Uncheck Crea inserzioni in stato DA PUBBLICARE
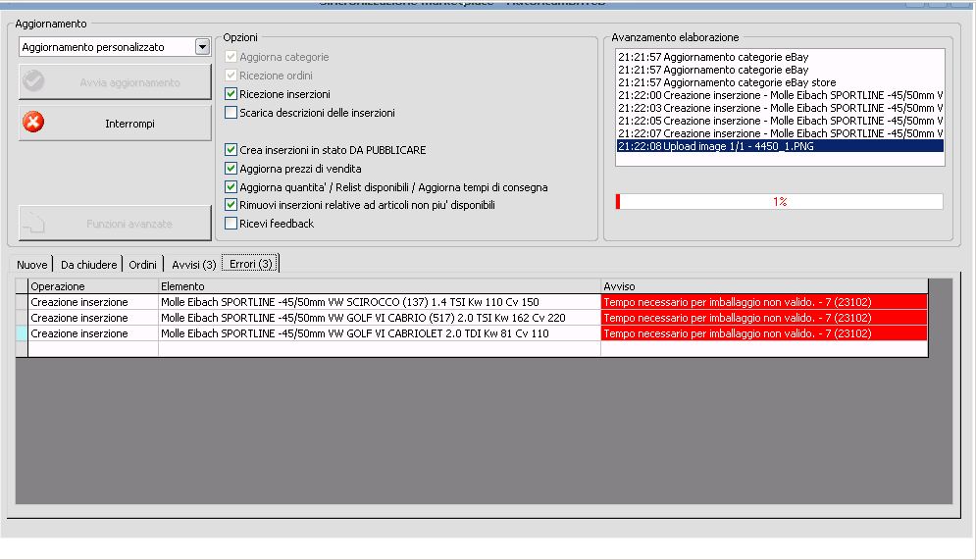This screenshot has height=560, width=976. (x=231, y=150)
